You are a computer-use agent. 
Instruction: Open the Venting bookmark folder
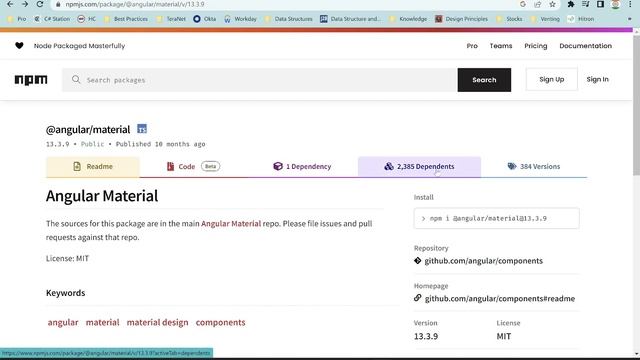point(545,19)
